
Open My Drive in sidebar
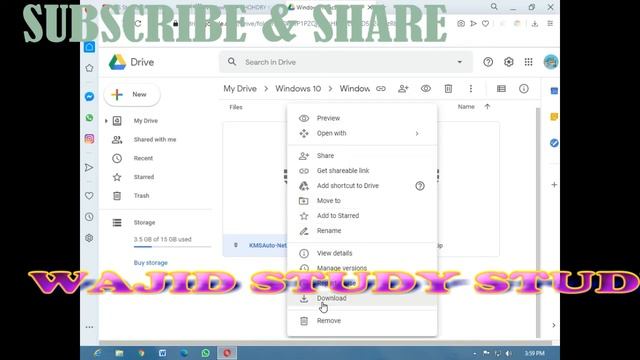click(145, 121)
